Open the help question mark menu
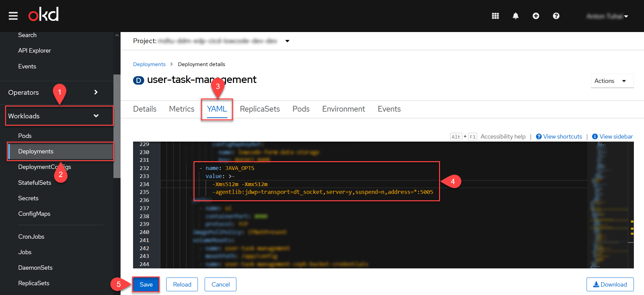Screen dimensions: 644x295 coord(556,16)
